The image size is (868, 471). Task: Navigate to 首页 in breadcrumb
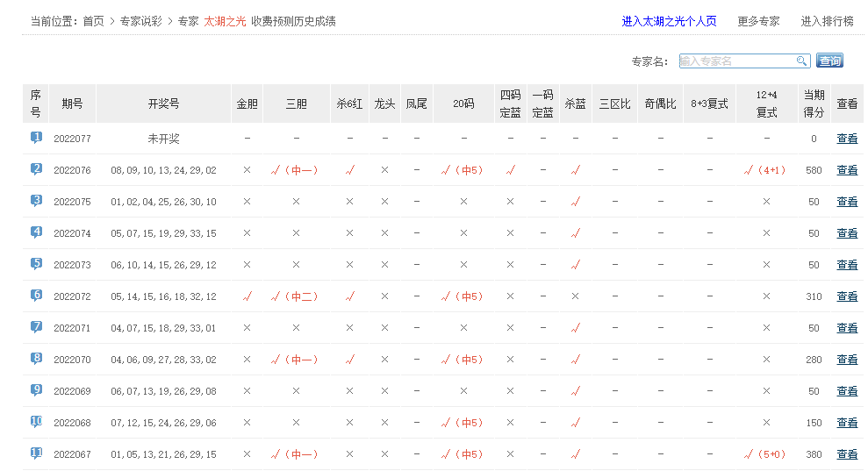coord(93,21)
